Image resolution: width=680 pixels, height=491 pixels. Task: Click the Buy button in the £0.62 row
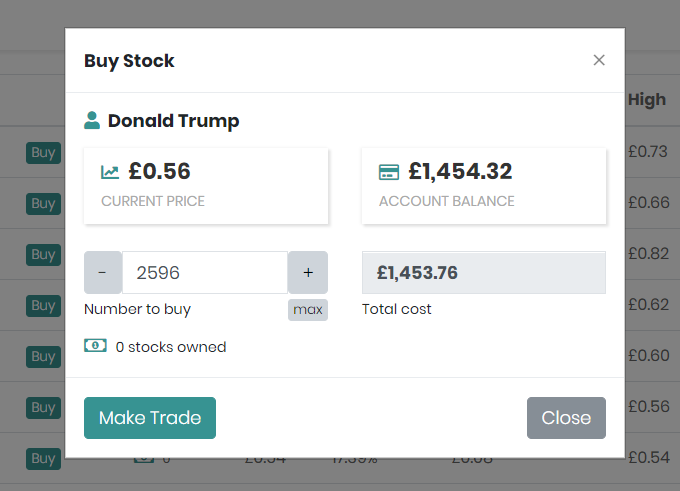(43, 306)
